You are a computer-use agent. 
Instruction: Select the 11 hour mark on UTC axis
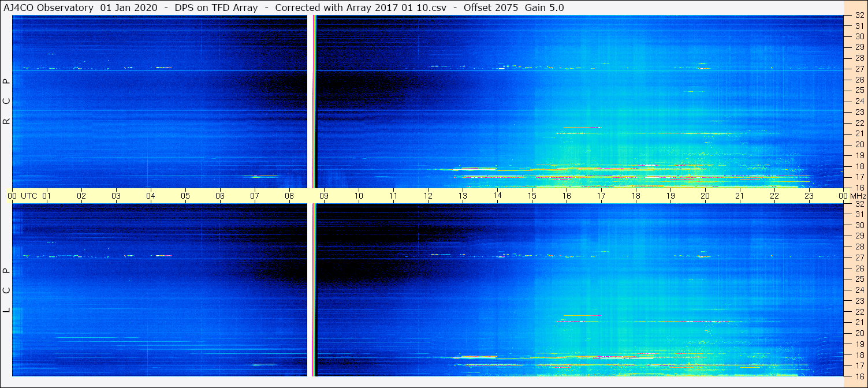pos(393,196)
